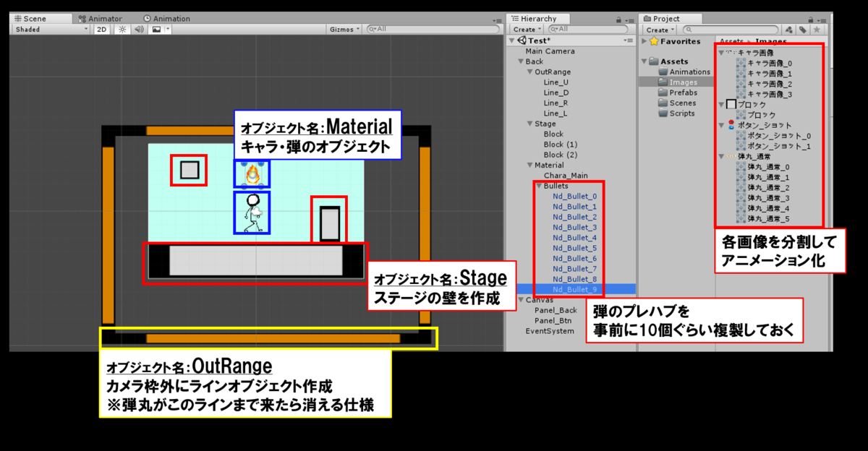
Task: Click the padlock icon on the Project panel
Action: (x=810, y=18)
